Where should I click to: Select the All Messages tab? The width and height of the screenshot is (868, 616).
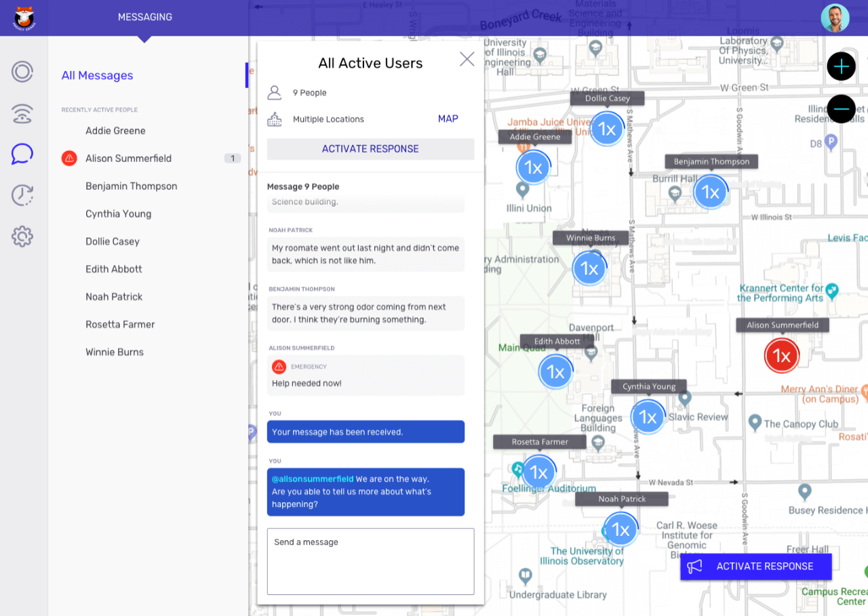click(x=97, y=75)
